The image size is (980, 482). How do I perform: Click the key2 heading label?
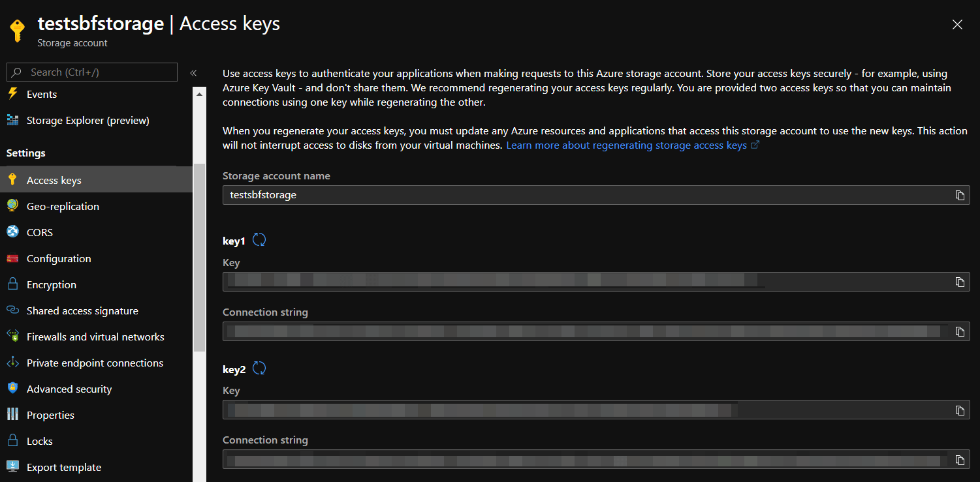click(x=234, y=369)
